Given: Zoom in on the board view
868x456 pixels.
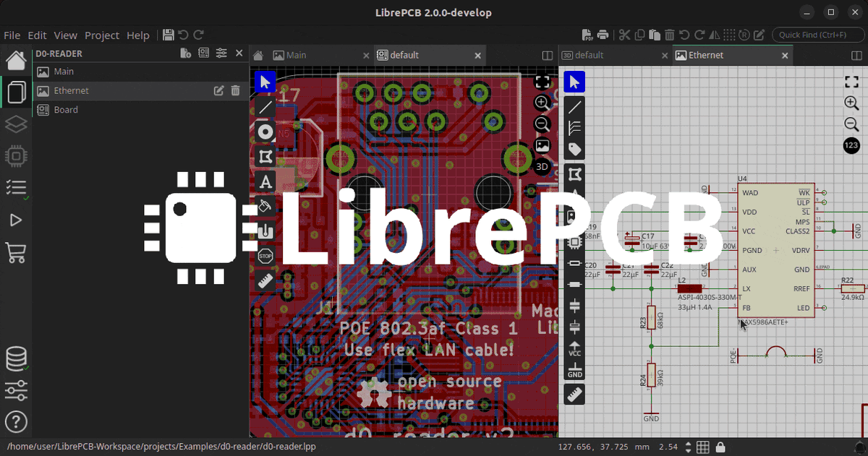Looking at the screenshot, I should point(542,103).
